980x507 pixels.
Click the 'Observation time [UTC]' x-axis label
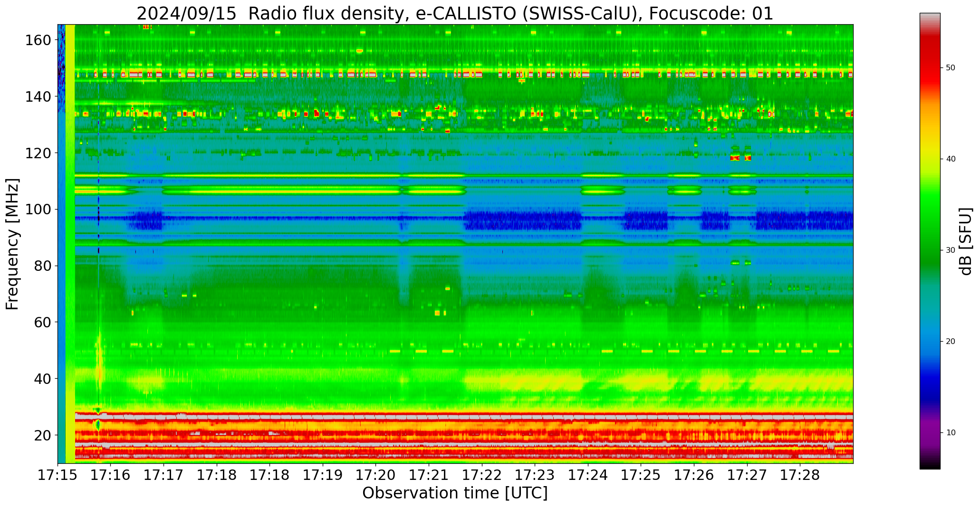point(455,493)
